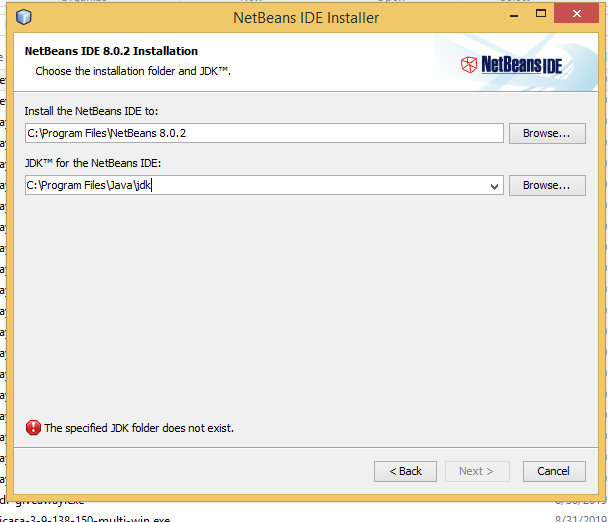The image size is (608, 522).
Task: Click the 'NetBeans IDE Installer' window title
Action: coord(306,18)
